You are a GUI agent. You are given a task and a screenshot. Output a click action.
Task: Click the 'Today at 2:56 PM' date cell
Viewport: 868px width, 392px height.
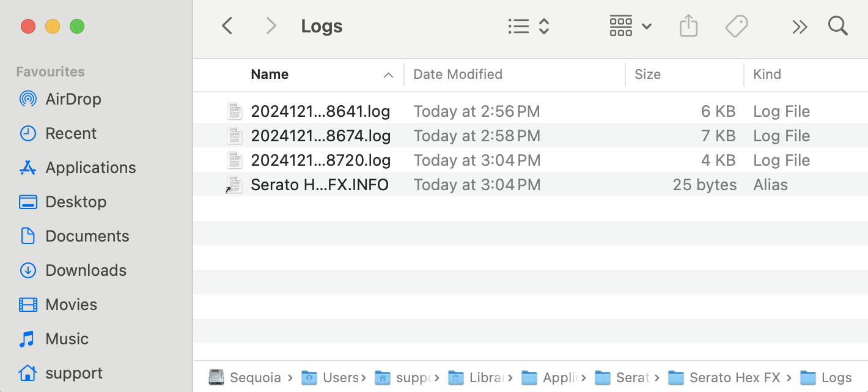477,111
